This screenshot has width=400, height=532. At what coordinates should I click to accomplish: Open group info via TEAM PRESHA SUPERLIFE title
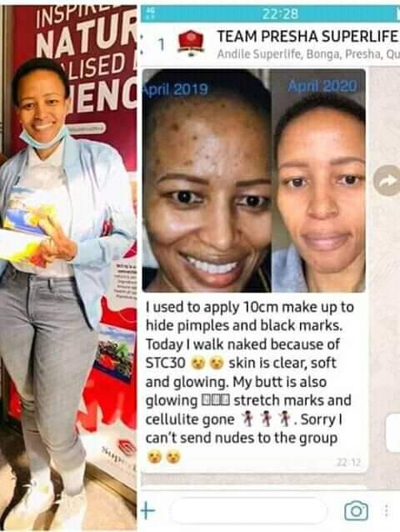pyautogui.click(x=307, y=37)
